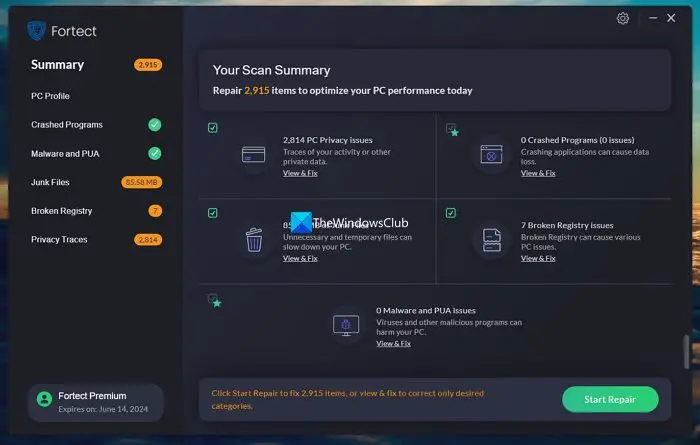Click Start Repair button
Viewport: 700px width, 445px height.
pyautogui.click(x=610, y=399)
